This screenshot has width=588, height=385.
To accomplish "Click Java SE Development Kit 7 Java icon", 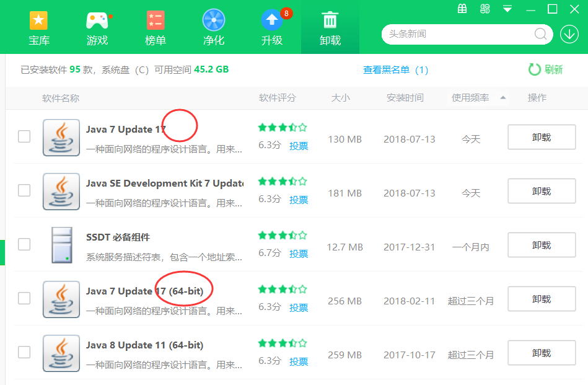I will 61,192.
